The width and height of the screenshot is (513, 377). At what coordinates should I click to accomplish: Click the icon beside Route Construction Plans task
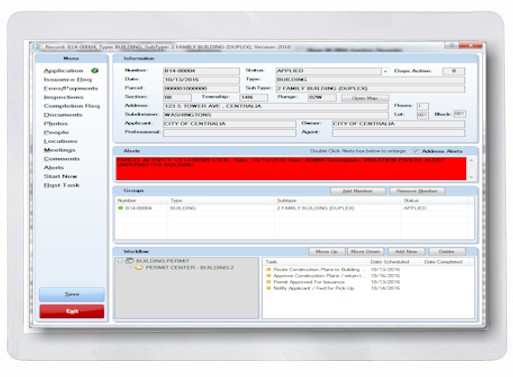pyautogui.click(x=269, y=269)
